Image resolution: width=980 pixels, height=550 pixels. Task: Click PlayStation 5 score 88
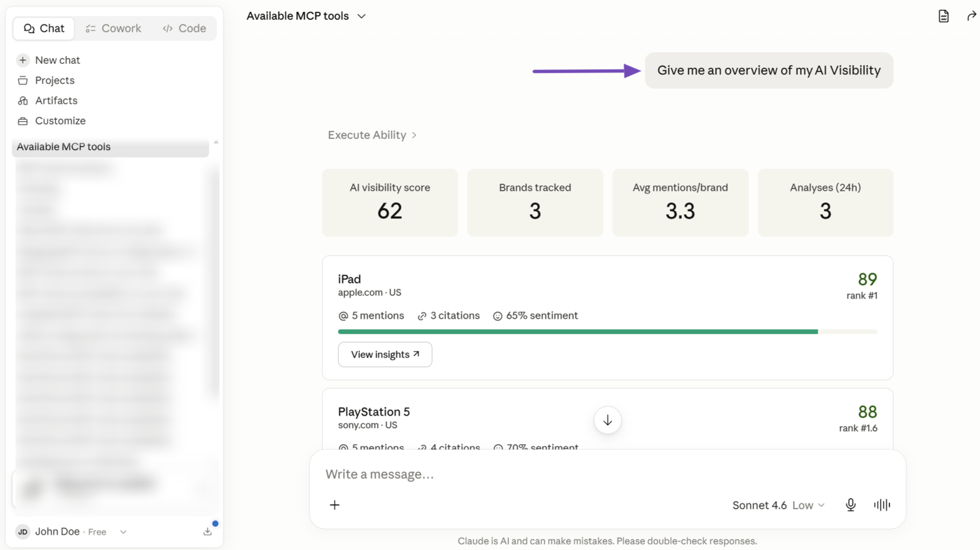(867, 412)
